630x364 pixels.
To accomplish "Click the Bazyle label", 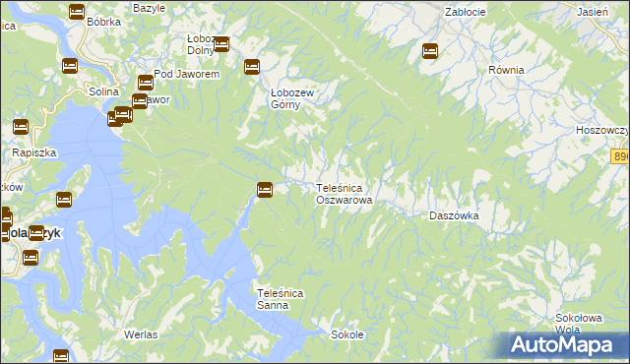I will click(149, 8).
